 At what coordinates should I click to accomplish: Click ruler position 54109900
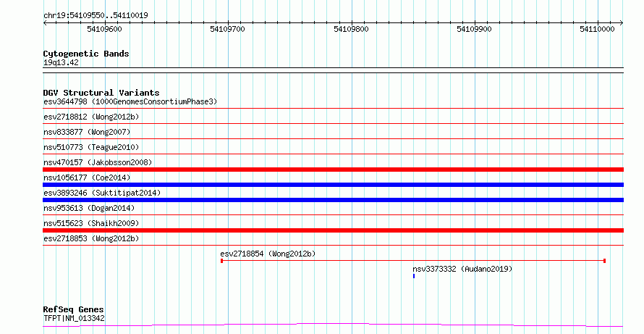tap(474, 29)
